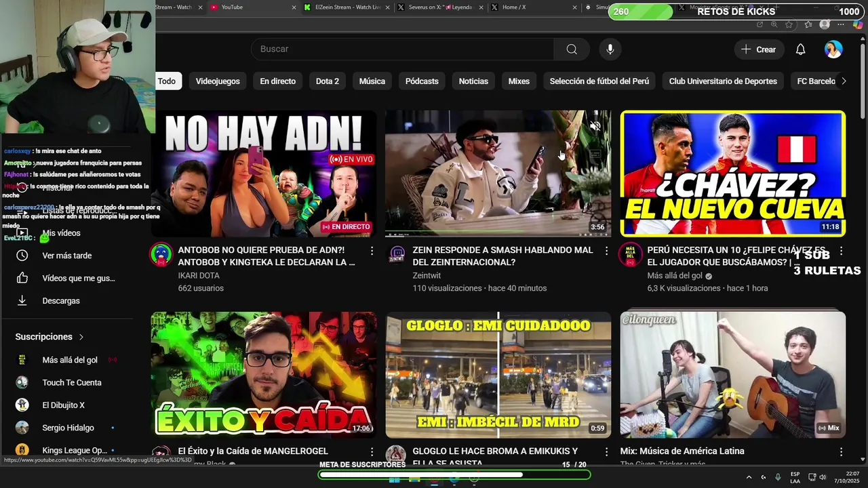
Task: Select the Todo filter chip
Action: [167, 81]
